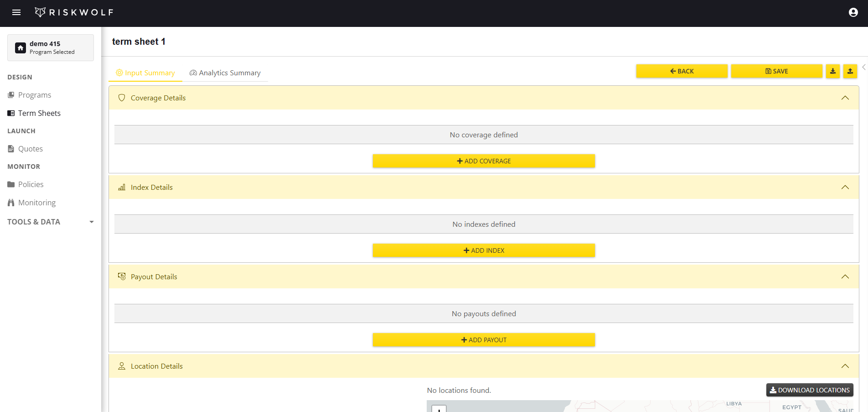Select the Input Summary tab
Viewport: 868px width, 412px height.
tap(145, 73)
